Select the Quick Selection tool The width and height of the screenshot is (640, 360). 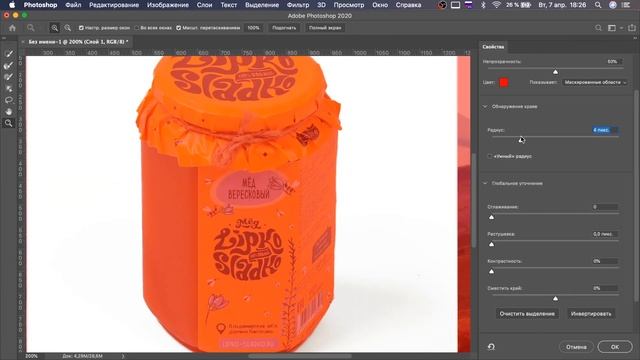[x=9, y=54]
